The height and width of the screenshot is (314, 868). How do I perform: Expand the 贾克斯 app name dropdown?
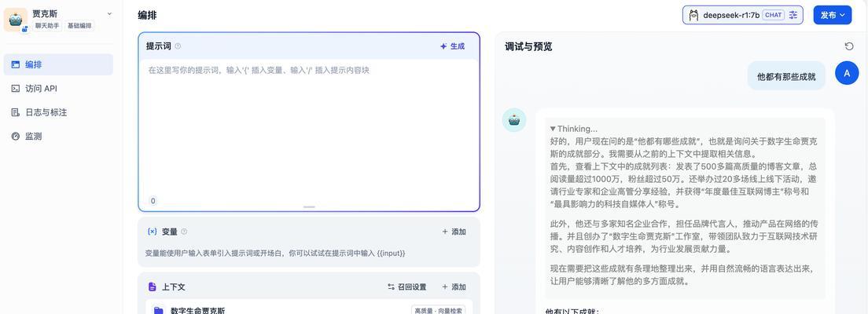pos(109,14)
